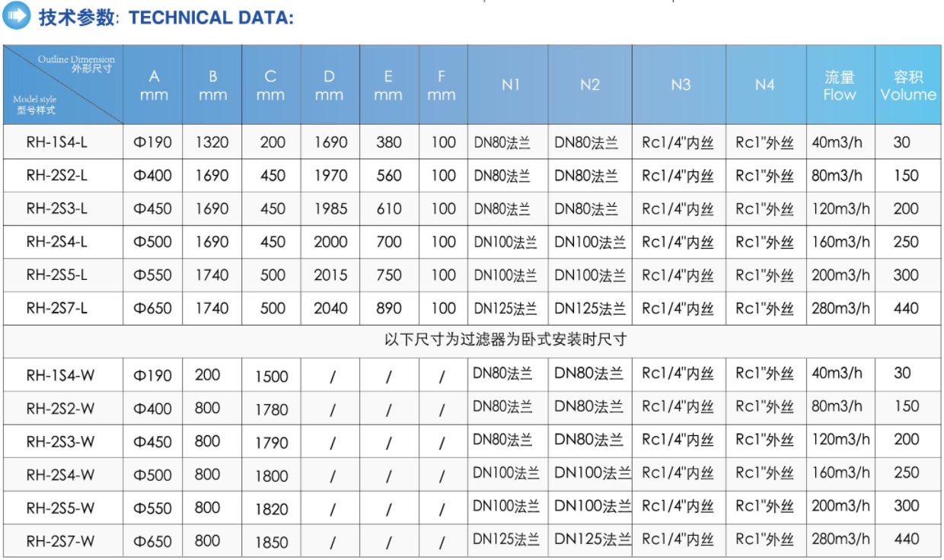Select the 1320 value for RH-1S4-L
The image size is (944, 560).
[212, 142]
